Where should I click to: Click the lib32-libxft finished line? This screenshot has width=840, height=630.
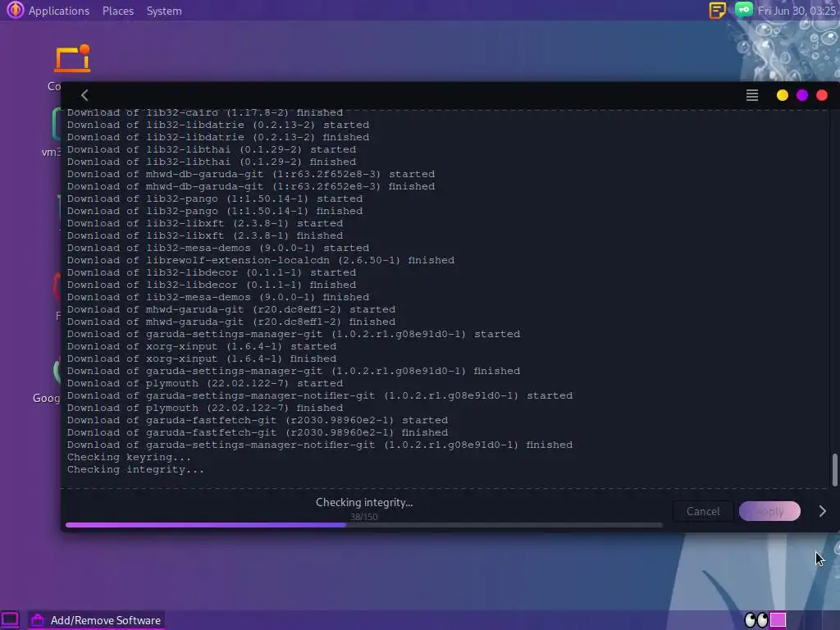pos(205,235)
